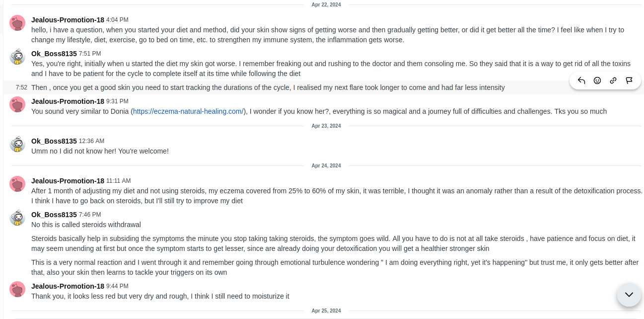Screen dimensions: 644x319
Task: Click username Jealous-Promotion-18 on the 4:04 PM message
Action: tap(68, 20)
